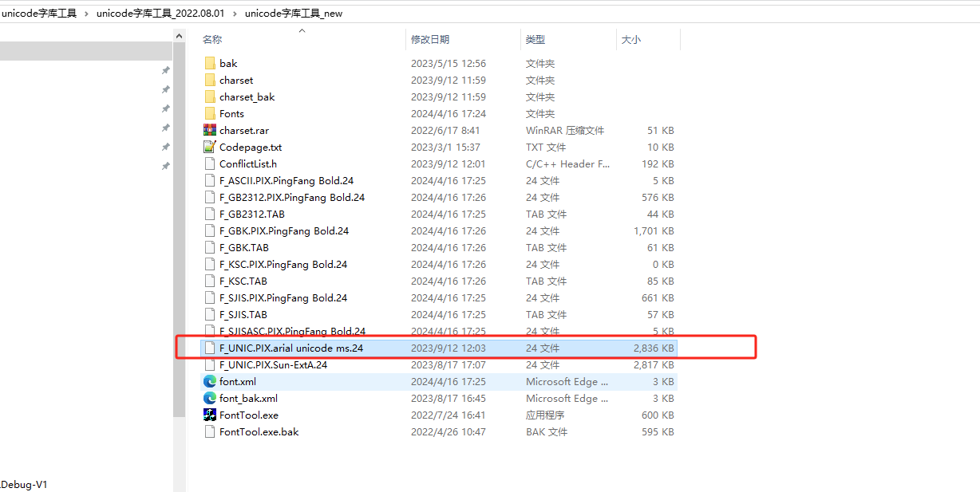Viewport: 980px width, 492px height.
Task: Sort files by 类型 column header
Action: (x=535, y=39)
